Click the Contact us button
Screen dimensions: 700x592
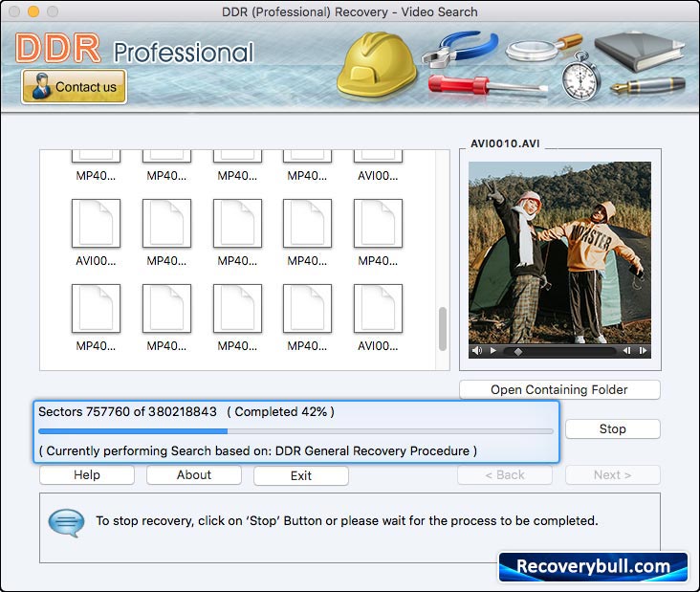74,87
